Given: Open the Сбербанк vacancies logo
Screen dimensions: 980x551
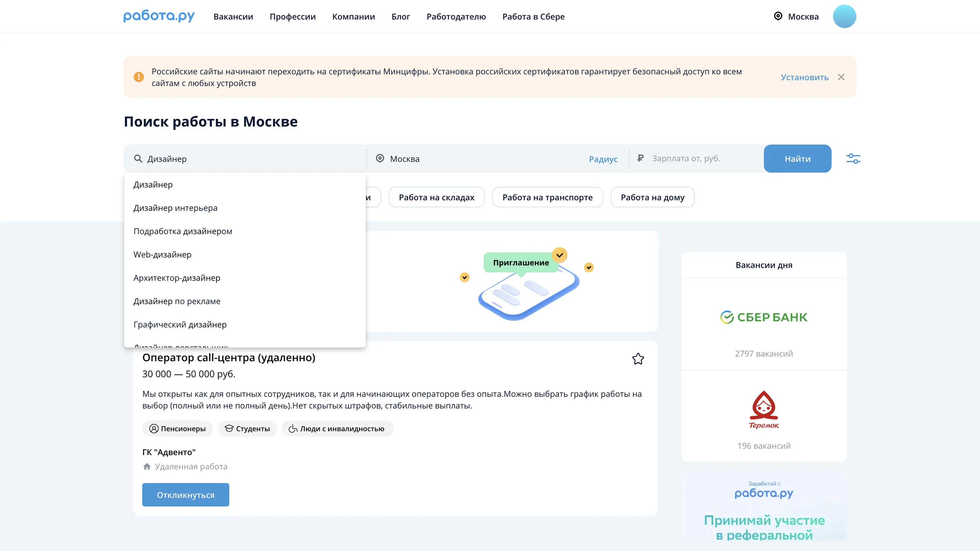Looking at the screenshot, I should [x=764, y=317].
